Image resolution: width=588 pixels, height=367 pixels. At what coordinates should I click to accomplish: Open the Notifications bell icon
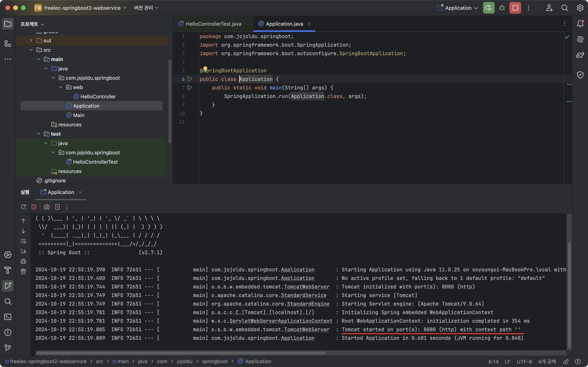point(580,24)
